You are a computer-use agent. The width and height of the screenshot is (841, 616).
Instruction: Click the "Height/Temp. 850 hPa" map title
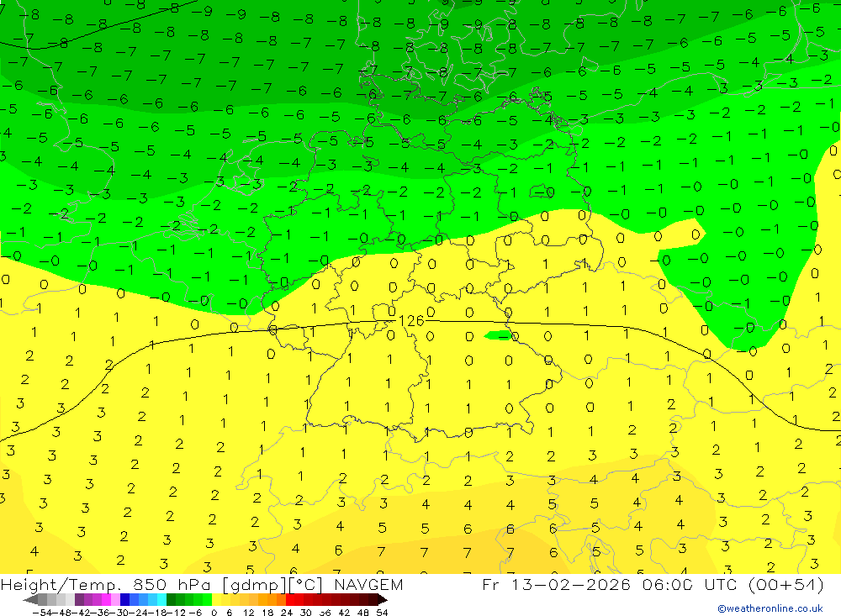coord(106,584)
